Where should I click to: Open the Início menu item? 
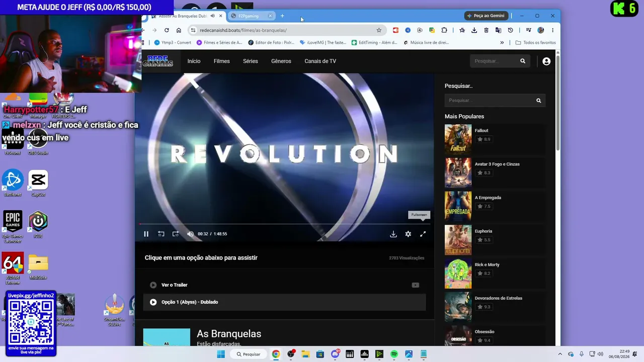click(194, 61)
